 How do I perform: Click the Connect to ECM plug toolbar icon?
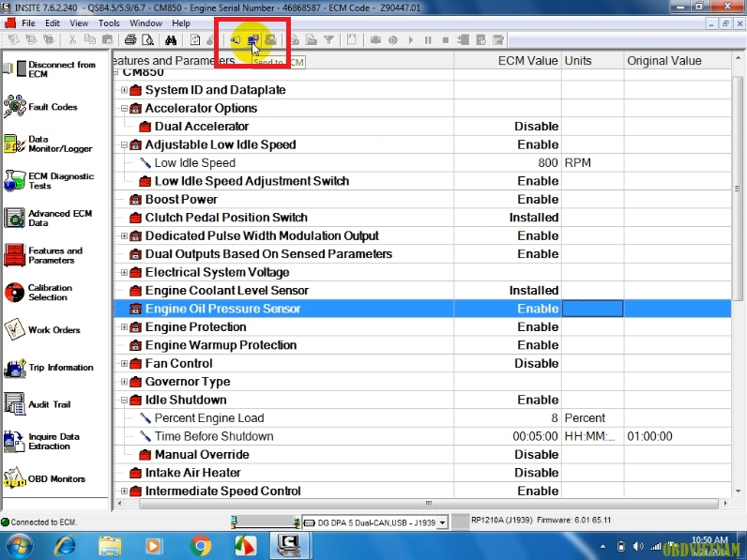coord(236,40)
